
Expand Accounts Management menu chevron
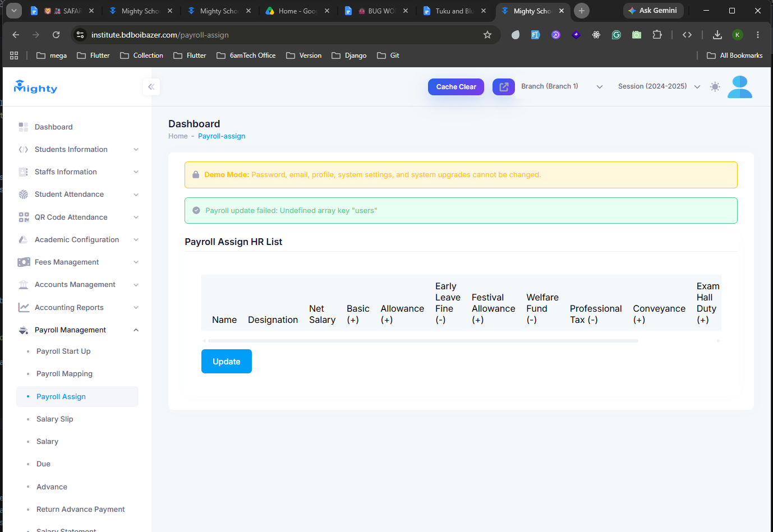tap(136, 285)
